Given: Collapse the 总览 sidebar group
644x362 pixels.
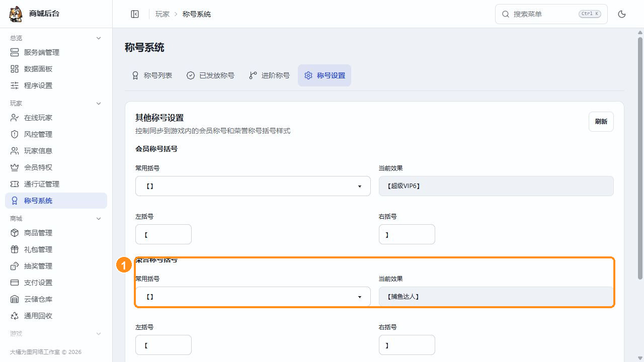Looking at the screenshot, I should 56,38.
